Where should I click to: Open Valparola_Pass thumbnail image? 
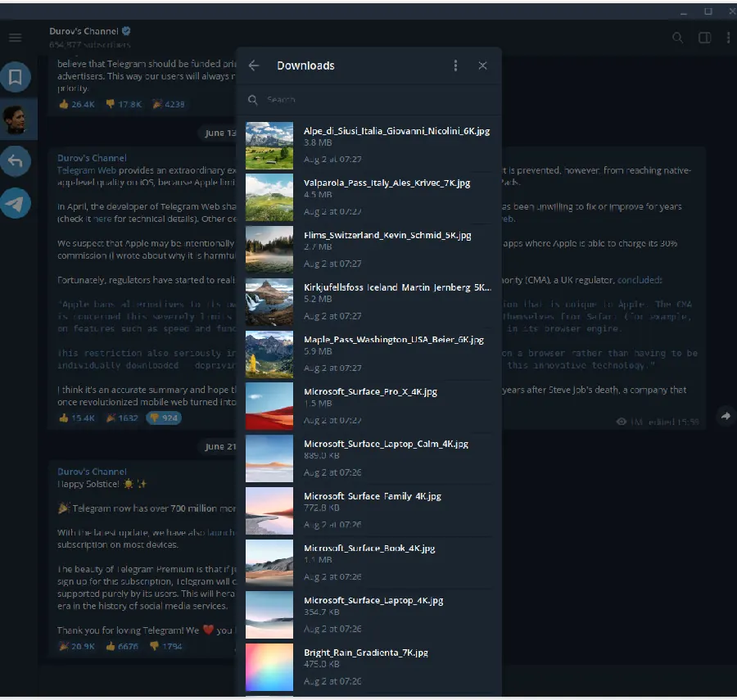[269, 198]
